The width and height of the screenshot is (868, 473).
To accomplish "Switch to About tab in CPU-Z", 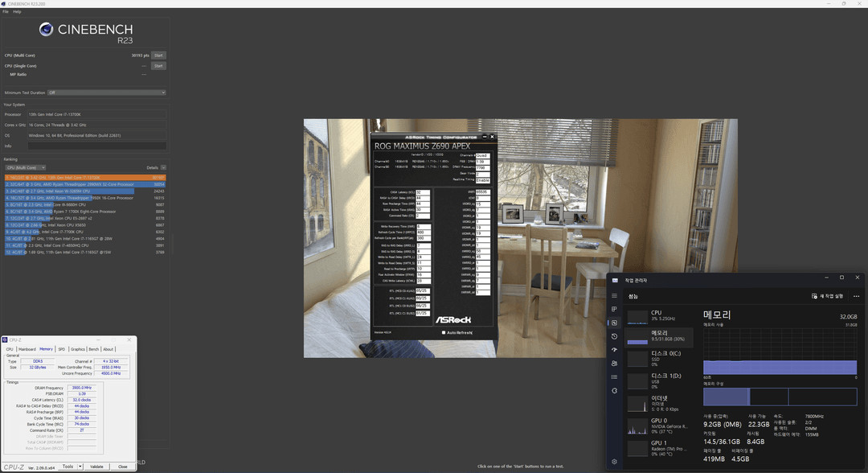I will tap(108, 349).
